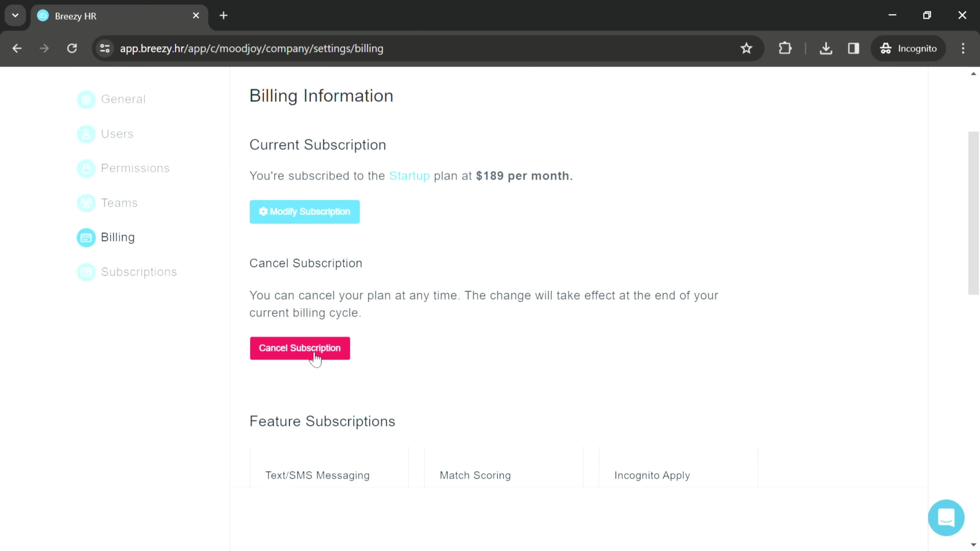
Task: Click the Subscriptions settings icon
Action: pos(86,272)
